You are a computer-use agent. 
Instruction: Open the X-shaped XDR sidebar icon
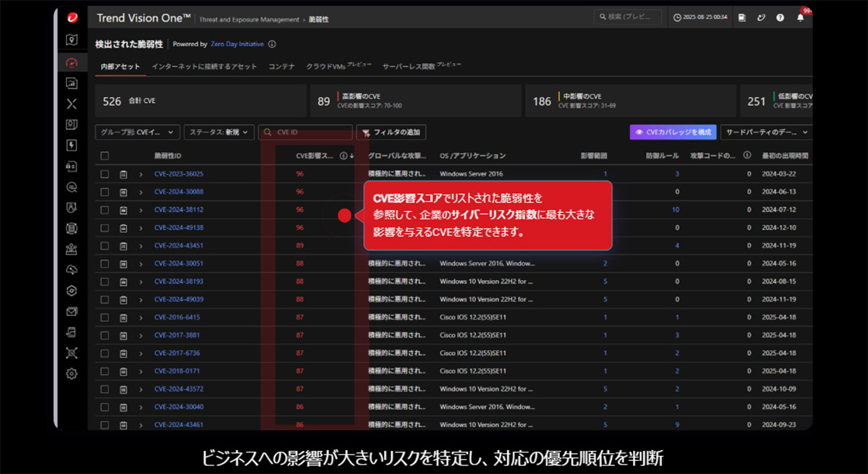[72, 103]
